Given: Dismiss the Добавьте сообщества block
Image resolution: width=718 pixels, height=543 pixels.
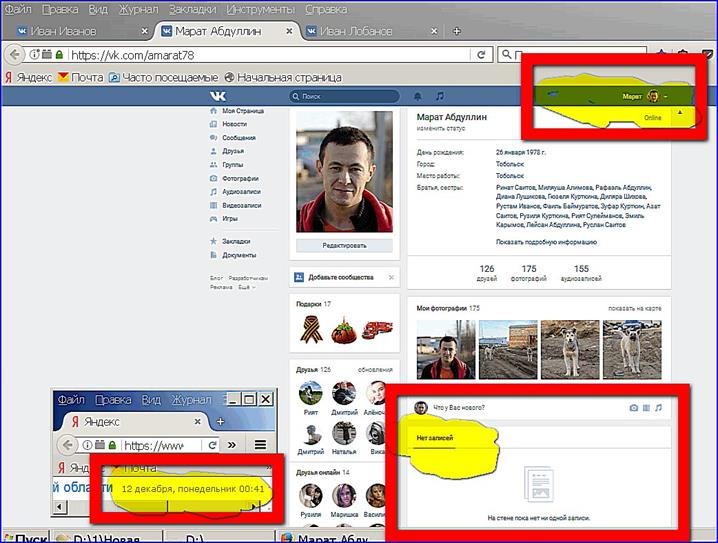Looking at the screenshot, I should click(391, 277).
